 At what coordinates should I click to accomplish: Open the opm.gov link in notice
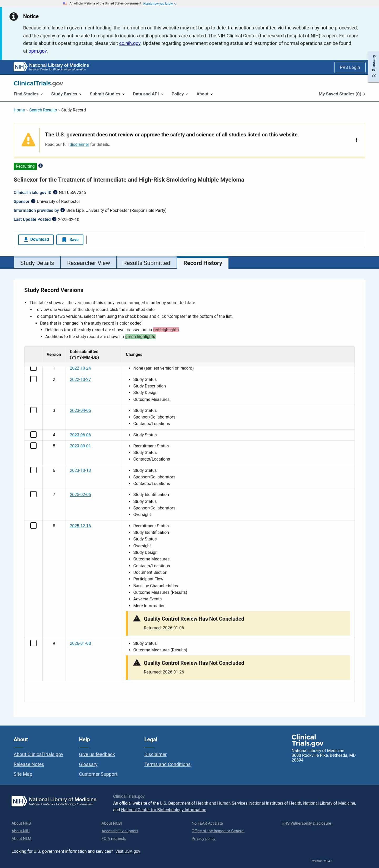tap(37, 51)
